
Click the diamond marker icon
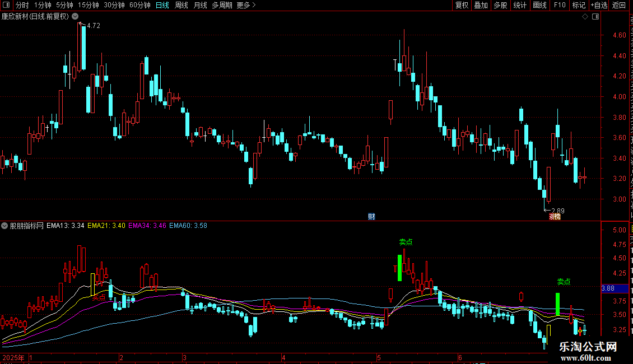pos(585,17)
